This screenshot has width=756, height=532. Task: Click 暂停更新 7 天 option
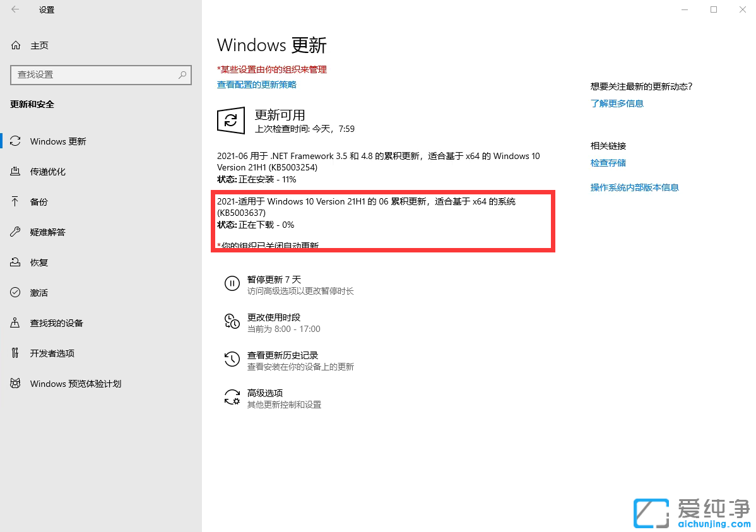(x=289, y=285)
